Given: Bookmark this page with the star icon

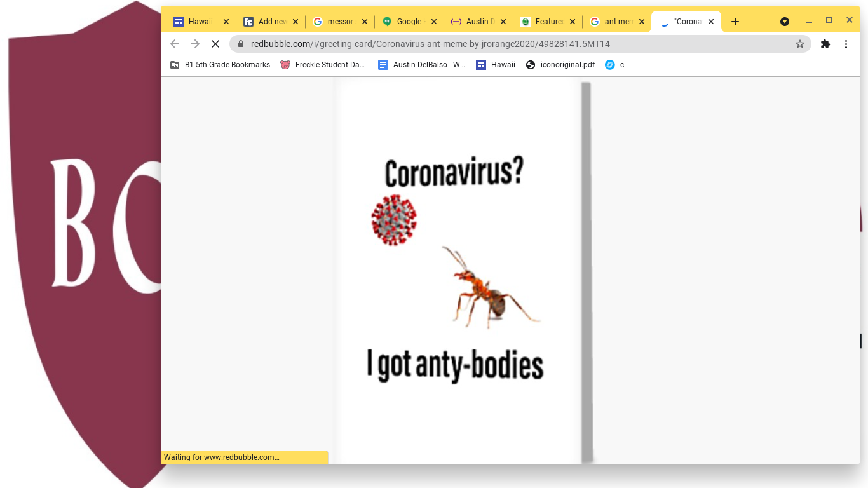Looking at the screenshot, I should click(x=800, y=44).
